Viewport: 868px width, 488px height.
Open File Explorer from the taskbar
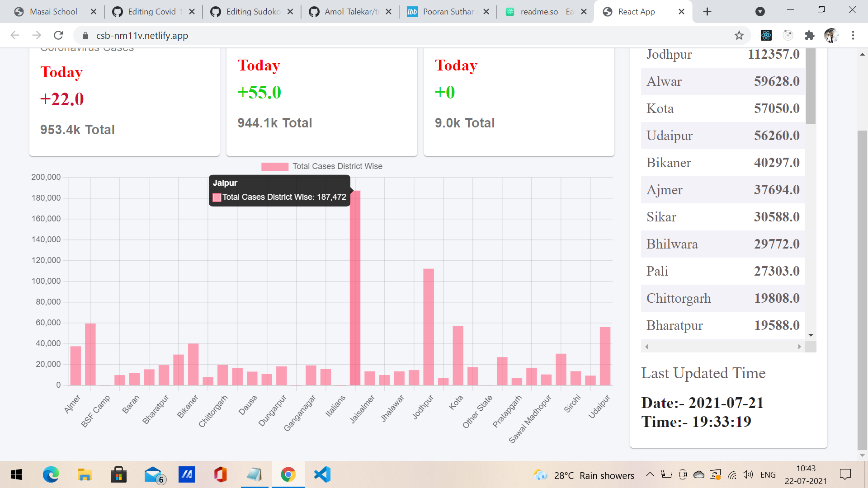(x=85, y=474)
